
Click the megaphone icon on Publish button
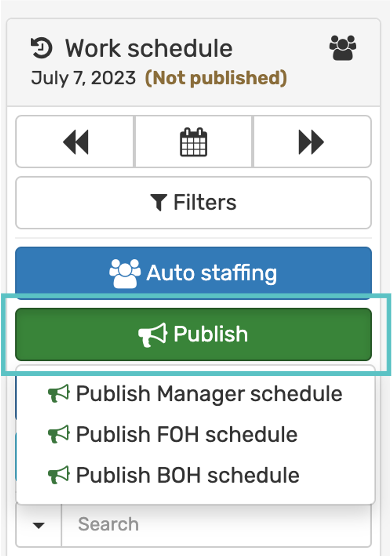pyautogui.click(x=153, y=334)
